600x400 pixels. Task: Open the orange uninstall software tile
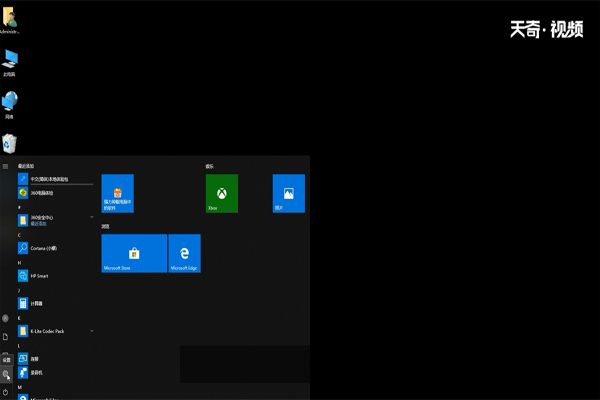[x=117, y=193]
